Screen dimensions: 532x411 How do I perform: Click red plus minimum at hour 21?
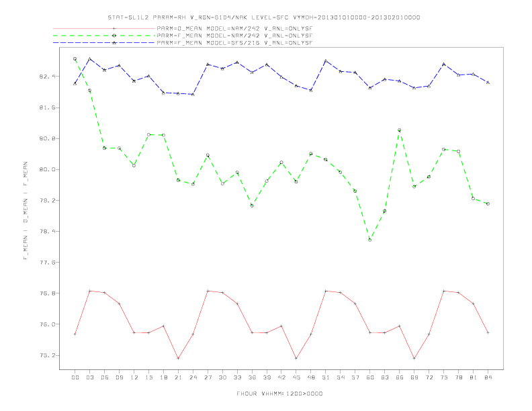tap(178, 358)
